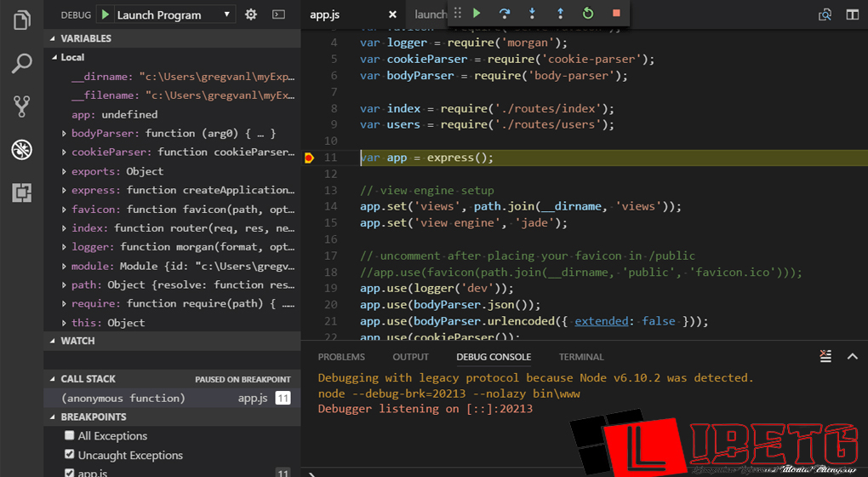Viewport: 868px width, 477px height.
Task: Toggle the app.js breakpoint checkbox
Action: click(x=69, y=473)
